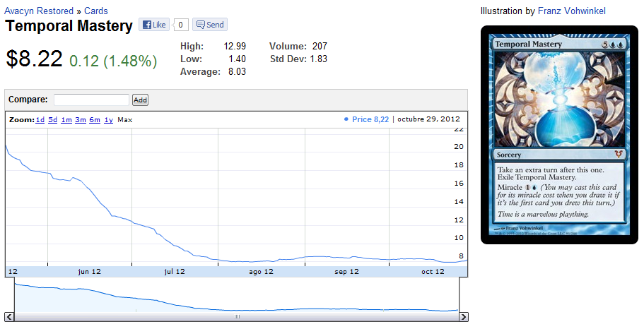
Task: Set chart zoom to 1m
Action: [x=66, y=120]
